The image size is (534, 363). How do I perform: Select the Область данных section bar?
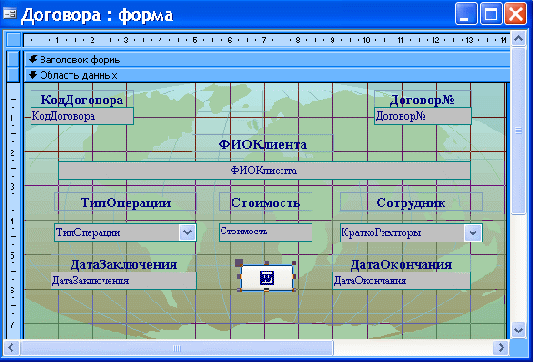click(267, 75)
